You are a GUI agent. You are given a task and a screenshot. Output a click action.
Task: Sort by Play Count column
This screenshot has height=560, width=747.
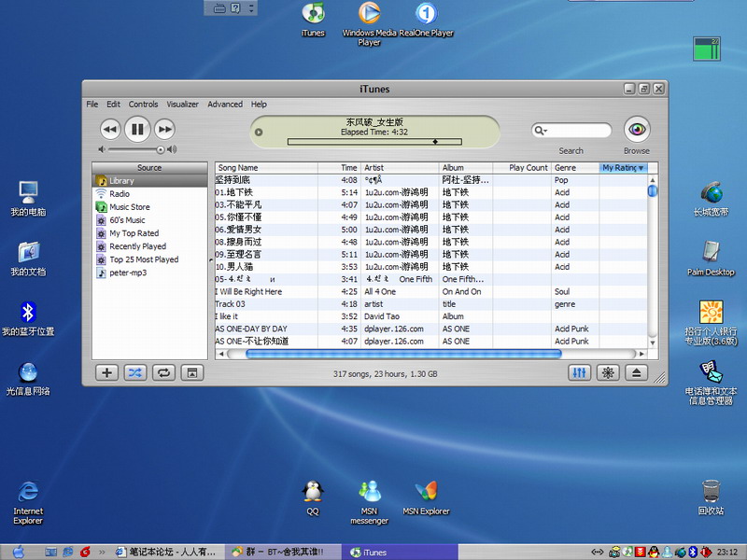522,168
